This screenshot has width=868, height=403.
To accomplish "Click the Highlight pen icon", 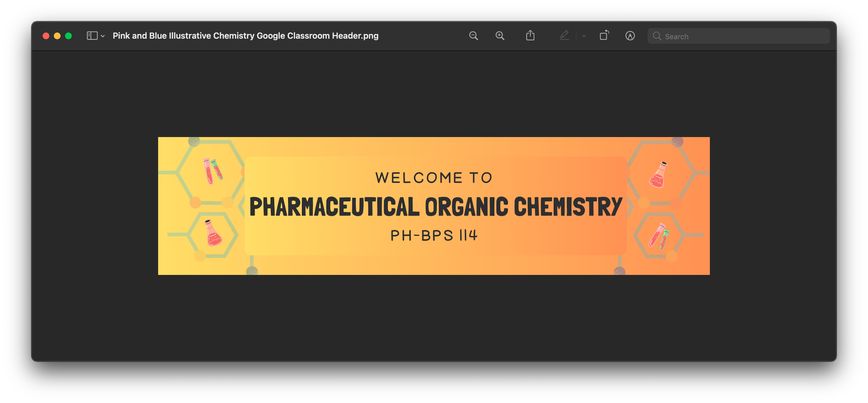I will click(x=564, y=35).
